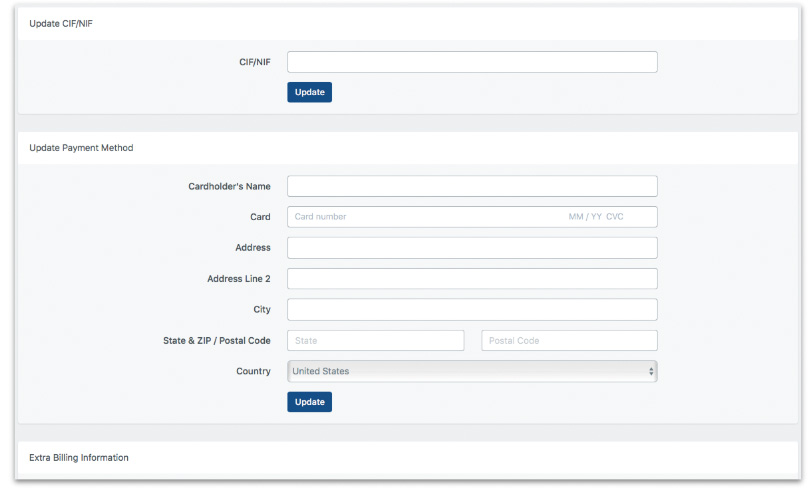Open the Country dropdown showing United States
The width and height of the screenshot is (810, 489).
[x=472, y=371]
